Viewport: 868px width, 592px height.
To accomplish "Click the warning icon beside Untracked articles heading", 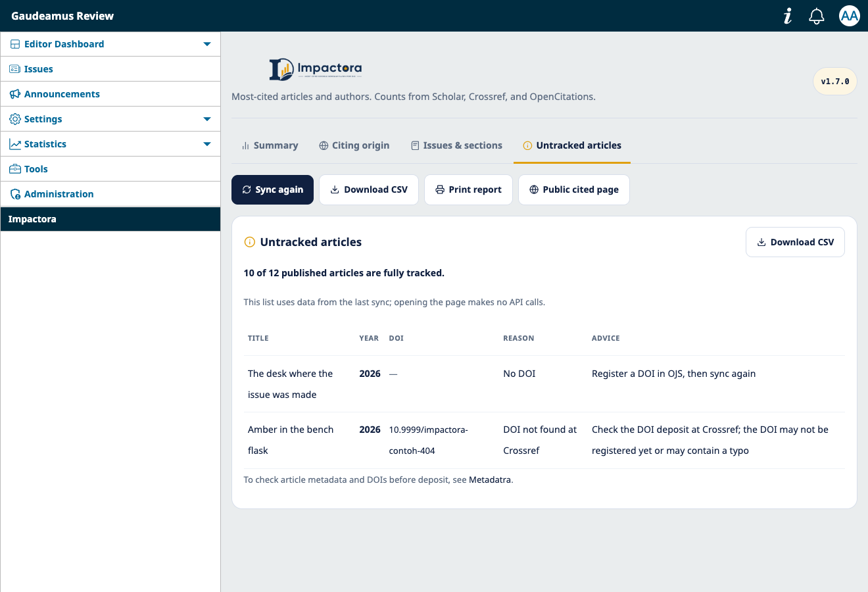I will pyautogui.click(x=250, y=242).
